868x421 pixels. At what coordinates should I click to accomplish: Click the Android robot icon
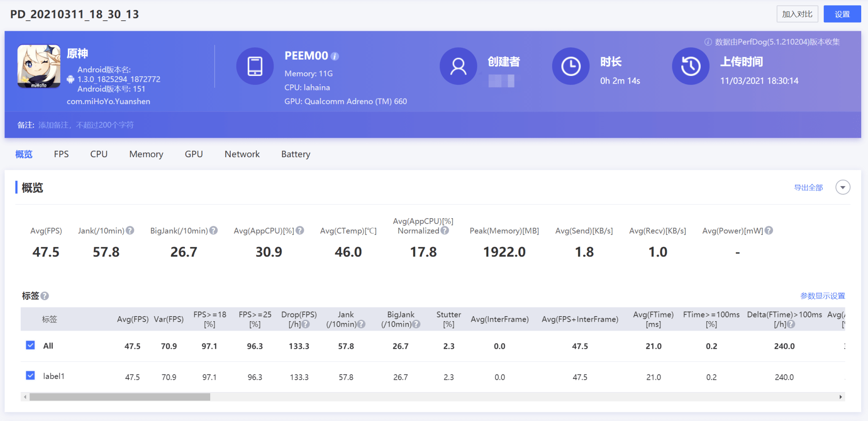tap(71, 80)
